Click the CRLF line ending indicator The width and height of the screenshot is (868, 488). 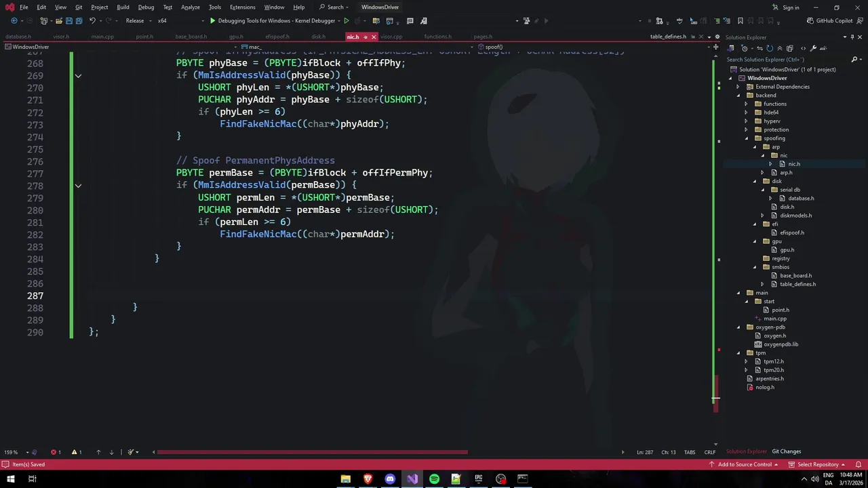710,452
